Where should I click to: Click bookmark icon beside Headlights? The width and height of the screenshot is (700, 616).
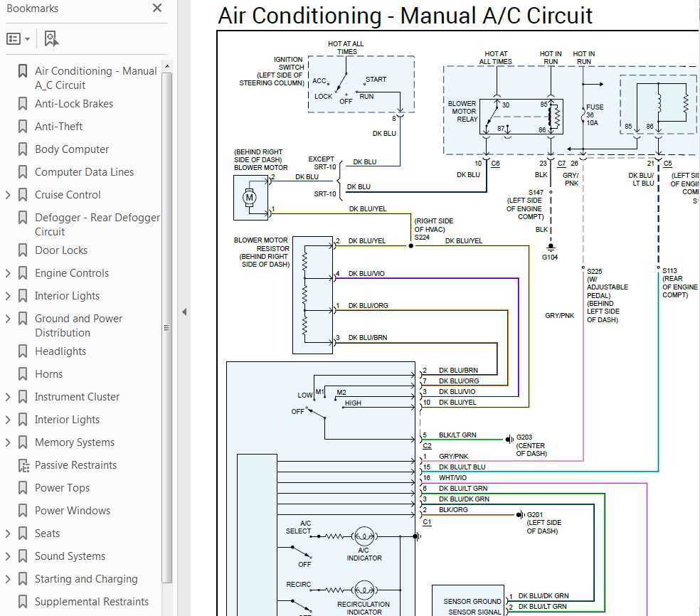(x=22, y=351)
